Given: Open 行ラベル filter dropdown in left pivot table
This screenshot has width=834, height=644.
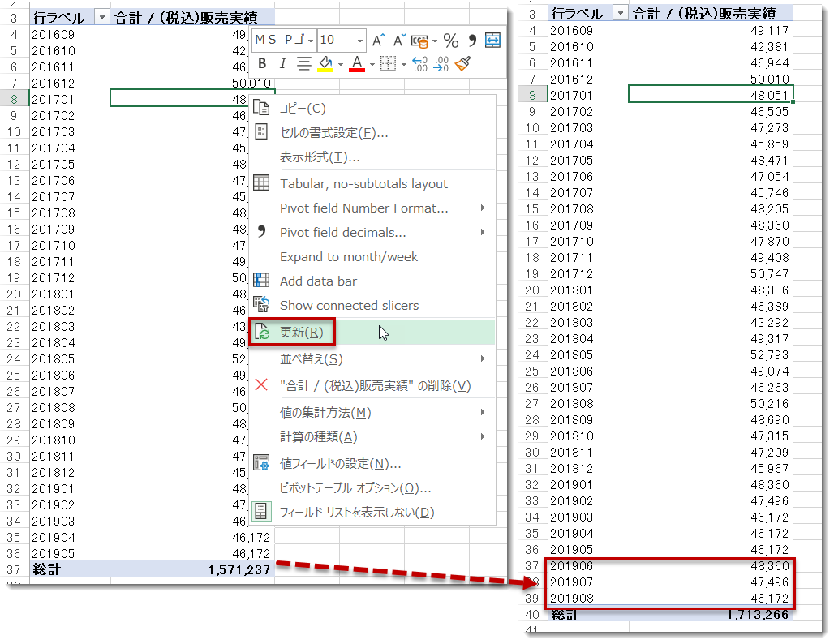Looking at the screenshot, I should pyautogui.click(x=101, y=17).
